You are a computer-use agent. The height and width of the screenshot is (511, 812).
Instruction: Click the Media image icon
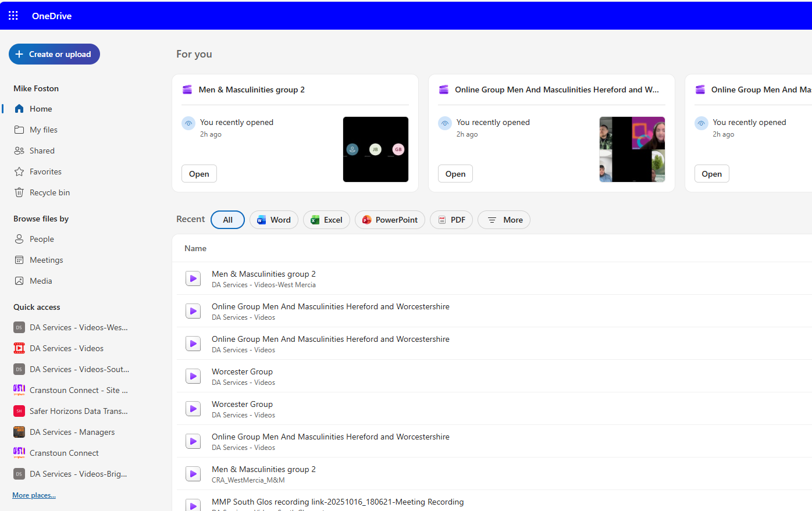19,281
